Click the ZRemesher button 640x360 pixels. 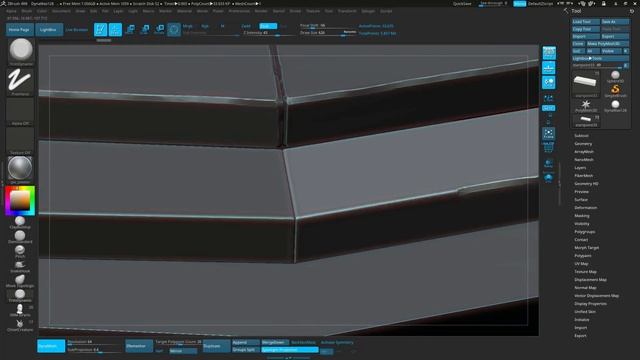pos(139,346)
